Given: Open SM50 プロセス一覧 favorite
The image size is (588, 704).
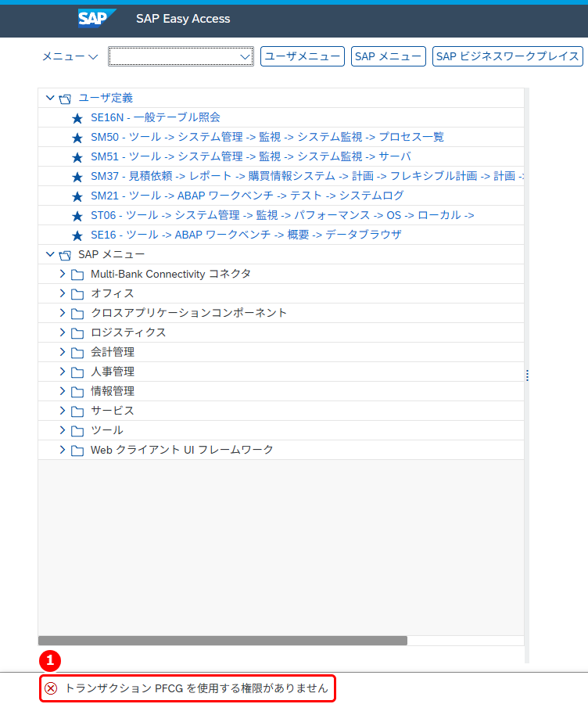Looking at the screenshot, I should pos(267,137).
